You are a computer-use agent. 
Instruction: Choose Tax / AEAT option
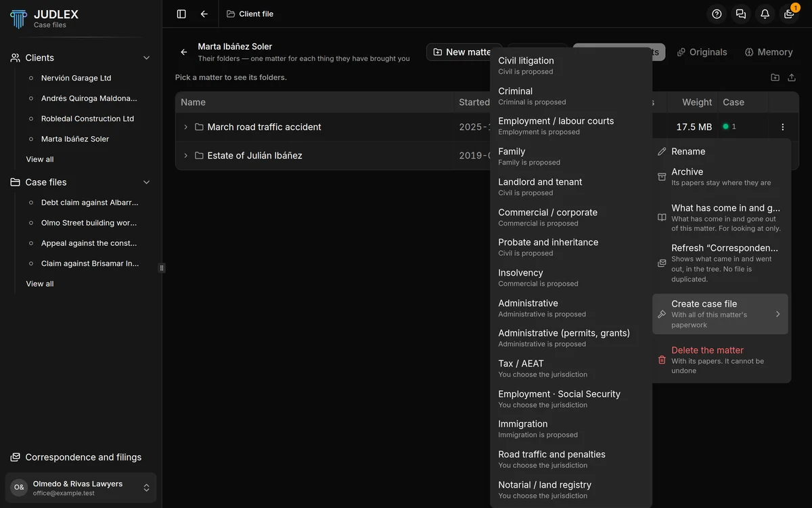[570, 368]
